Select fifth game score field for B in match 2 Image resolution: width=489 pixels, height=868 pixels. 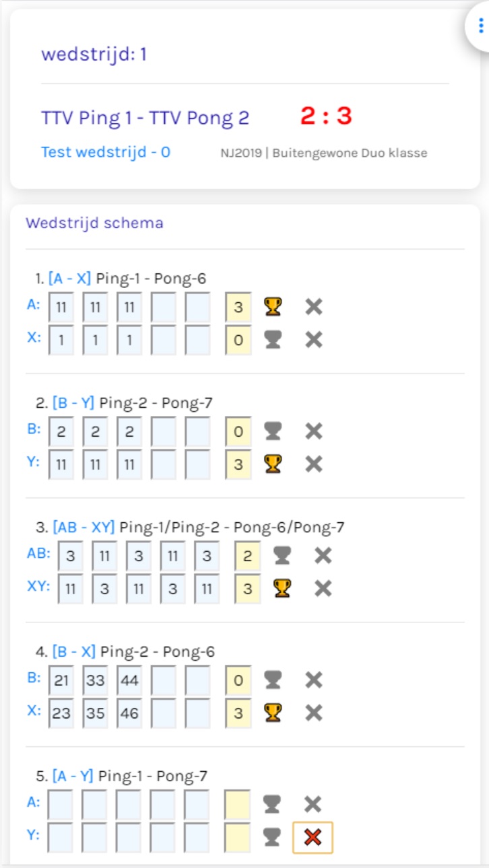(x=198, y=431)
